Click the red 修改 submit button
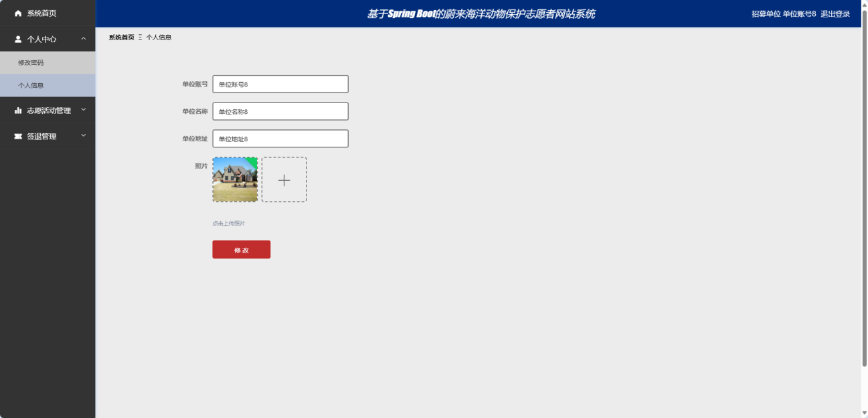868x418 pixels. click(241, 250)
